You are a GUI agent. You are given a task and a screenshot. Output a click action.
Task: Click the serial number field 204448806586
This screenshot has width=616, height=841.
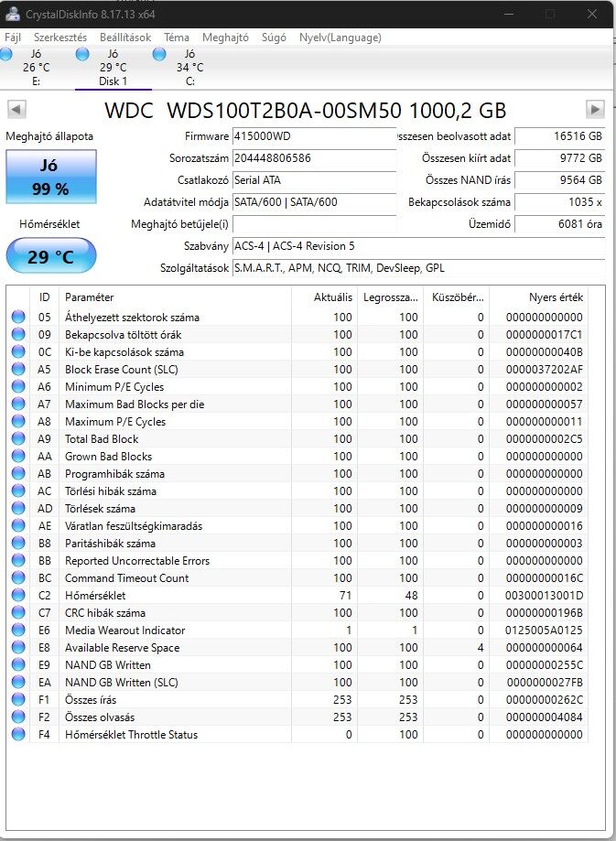click(x=314, y=158)
